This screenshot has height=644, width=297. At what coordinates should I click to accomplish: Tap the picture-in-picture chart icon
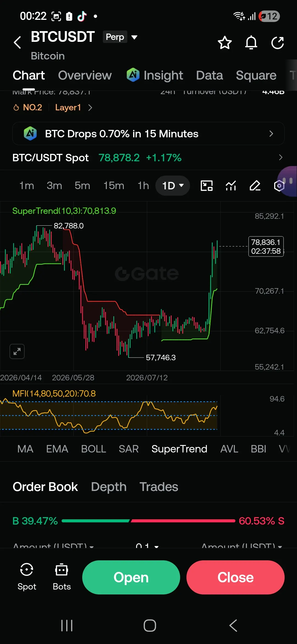click(x=207, y=185)
